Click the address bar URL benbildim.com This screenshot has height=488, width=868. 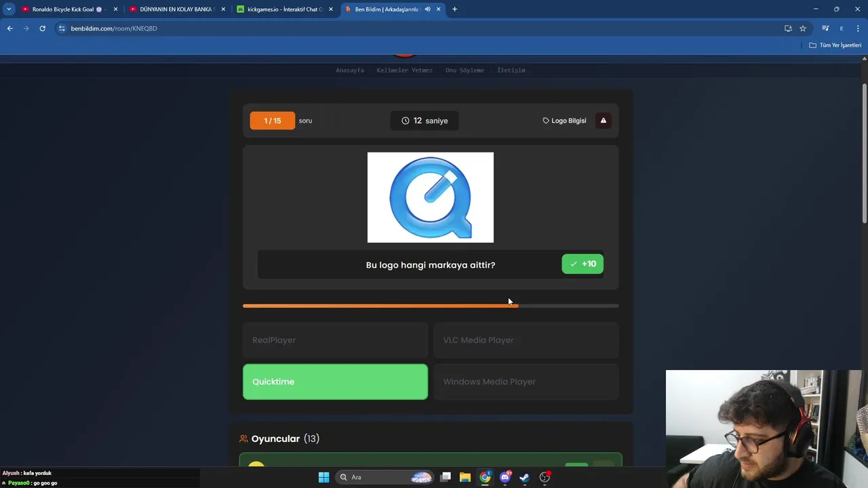(114, 28)
